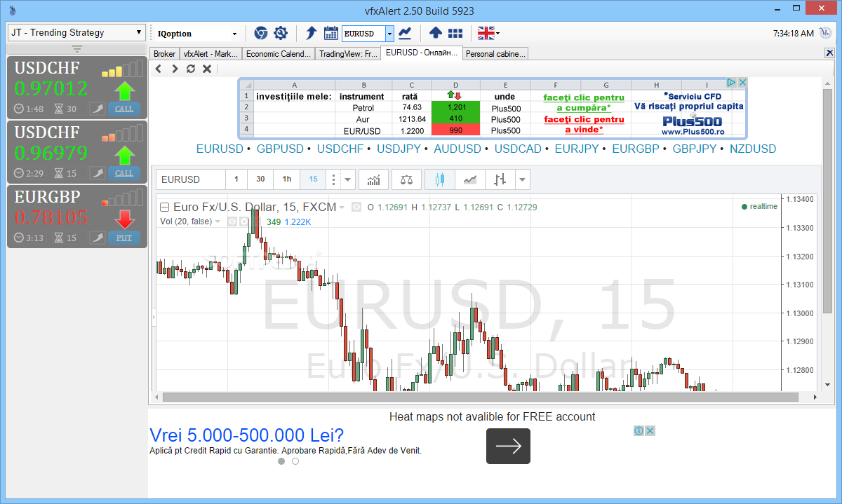Screen dimensions: 842x504
Task: Click the blue grid tiles toolbar icon
Action: (x=455, y=33)
